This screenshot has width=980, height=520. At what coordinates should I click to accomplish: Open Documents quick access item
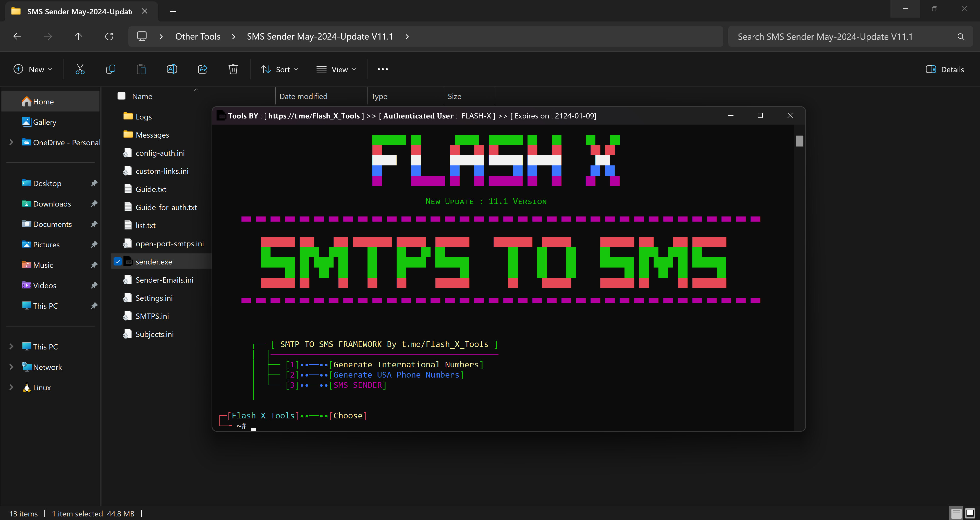click(51, 224)
